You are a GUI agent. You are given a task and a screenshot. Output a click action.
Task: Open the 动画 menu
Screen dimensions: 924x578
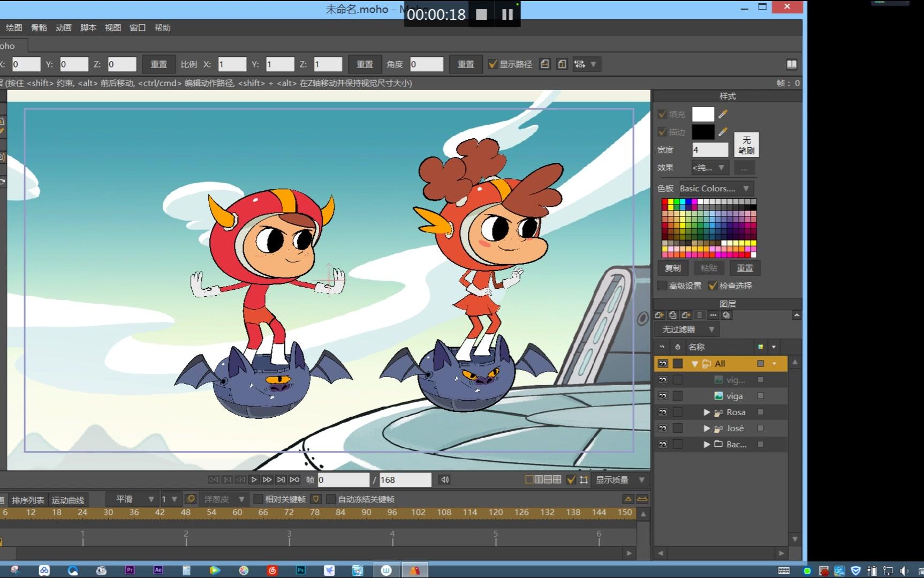click(x=63, y=28)
